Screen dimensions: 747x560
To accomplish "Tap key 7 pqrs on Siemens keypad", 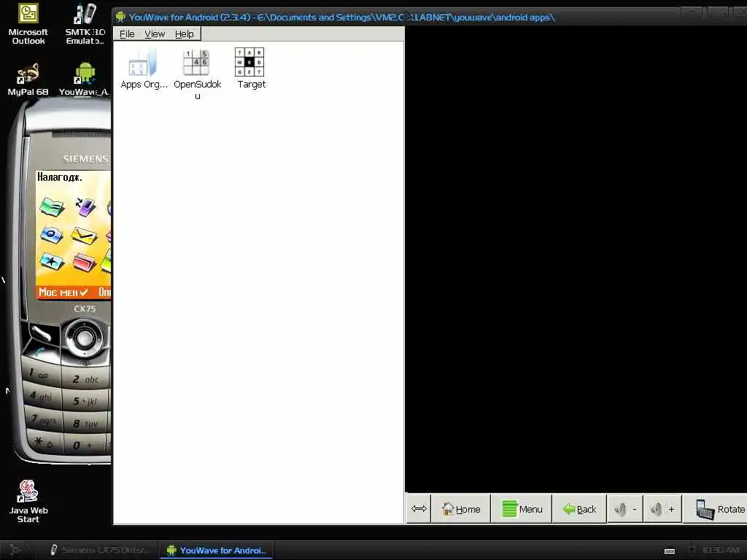I will (x=43, y=420).
